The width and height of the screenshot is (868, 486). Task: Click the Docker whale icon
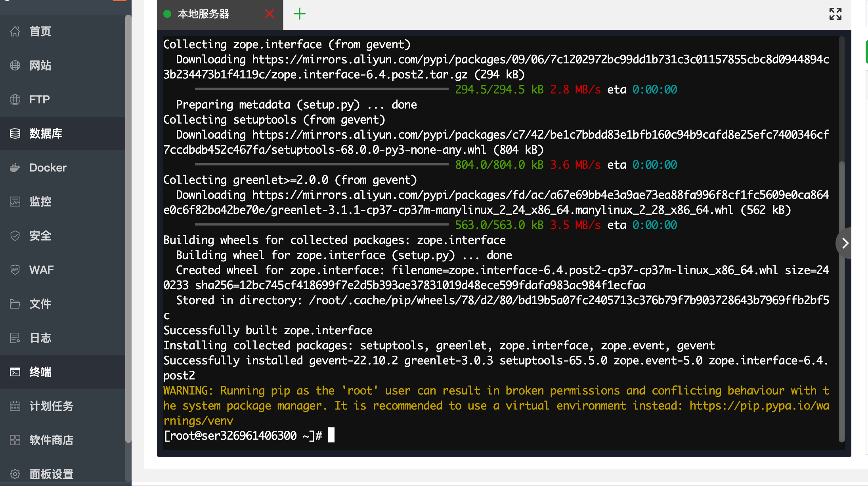pos(15,168)
